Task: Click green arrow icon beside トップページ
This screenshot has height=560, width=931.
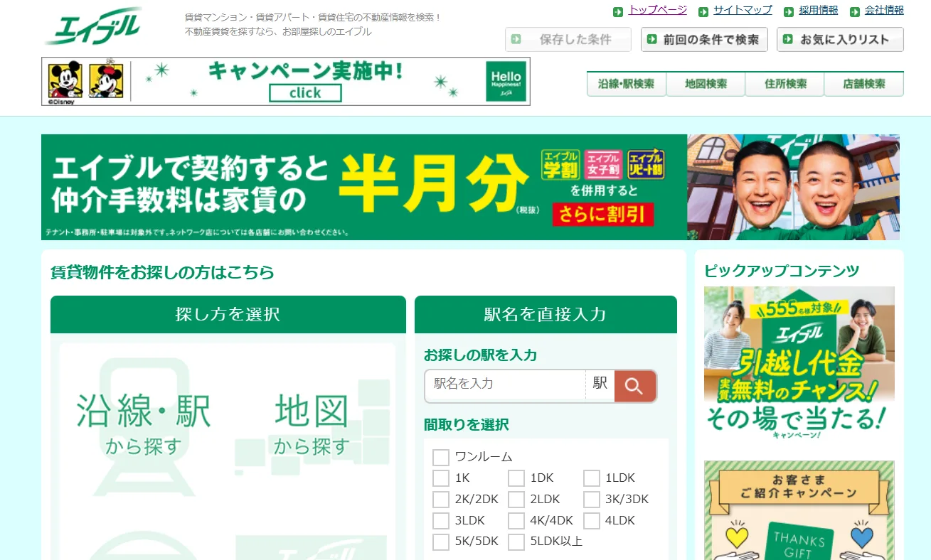Action: 618,11
